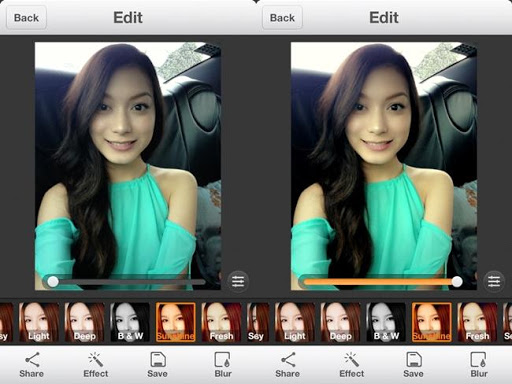The height and width of the screenshot is (384, 512).
Task: Click the left intensity slider handle
Action: (x=53, y=282)
